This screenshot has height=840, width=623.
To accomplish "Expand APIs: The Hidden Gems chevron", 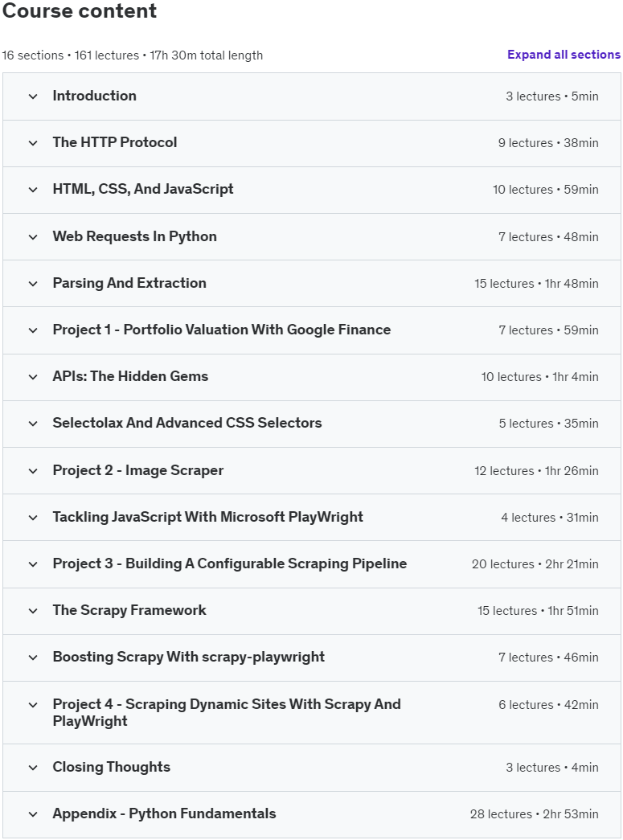I will (x=33, y=377).
